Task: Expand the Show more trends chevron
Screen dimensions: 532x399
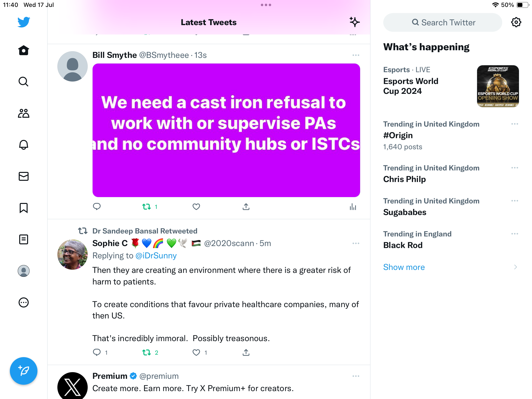Action: [515, 267]
